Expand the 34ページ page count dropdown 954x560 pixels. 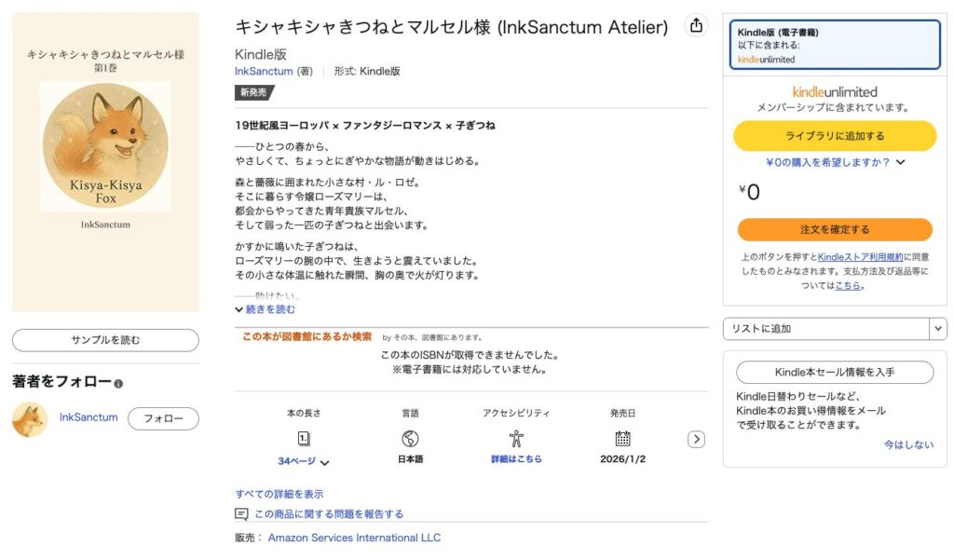[304, 461]
